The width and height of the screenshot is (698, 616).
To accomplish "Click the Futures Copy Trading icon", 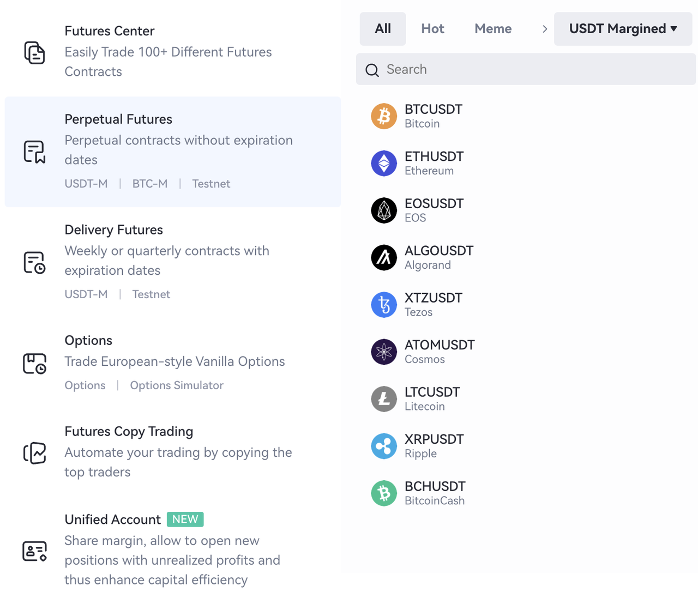I will pos(34,452).
